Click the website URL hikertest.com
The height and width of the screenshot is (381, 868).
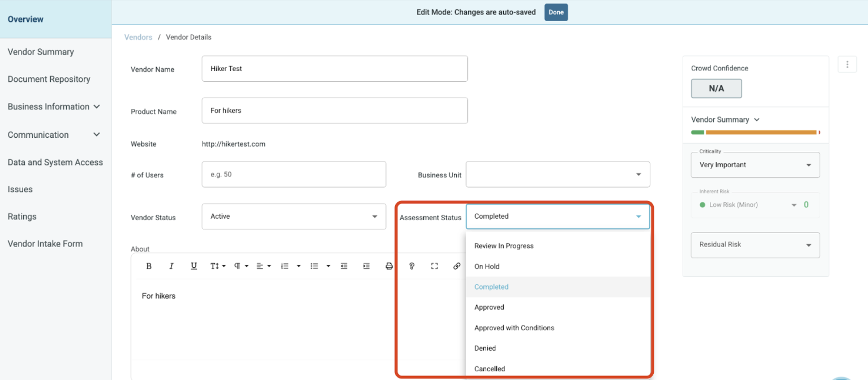[234, 144]
